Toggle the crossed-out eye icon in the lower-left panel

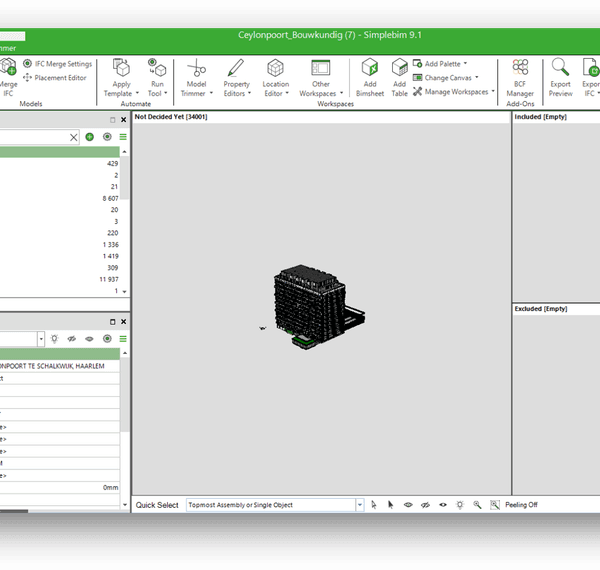pyautogui.click(x=72, y=339)
